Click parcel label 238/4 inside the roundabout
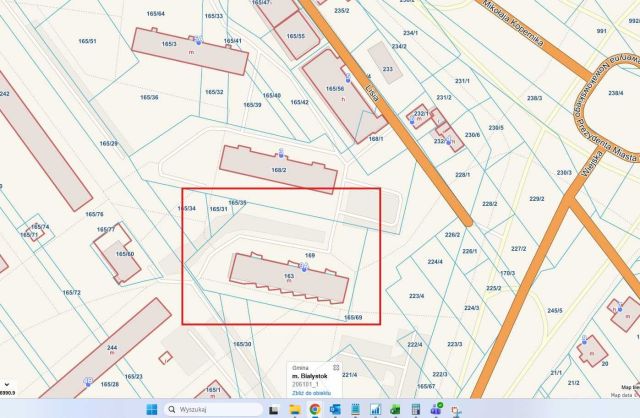Image resolution: width=640 pixels, height=418 pixels. click(x=616, y=93)
